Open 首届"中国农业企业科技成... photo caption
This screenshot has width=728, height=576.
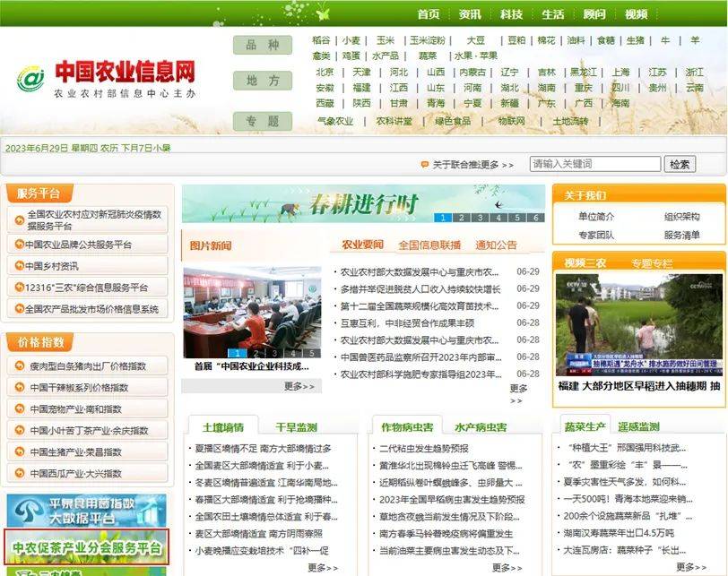pyautogui.click(x=252, y=366)
